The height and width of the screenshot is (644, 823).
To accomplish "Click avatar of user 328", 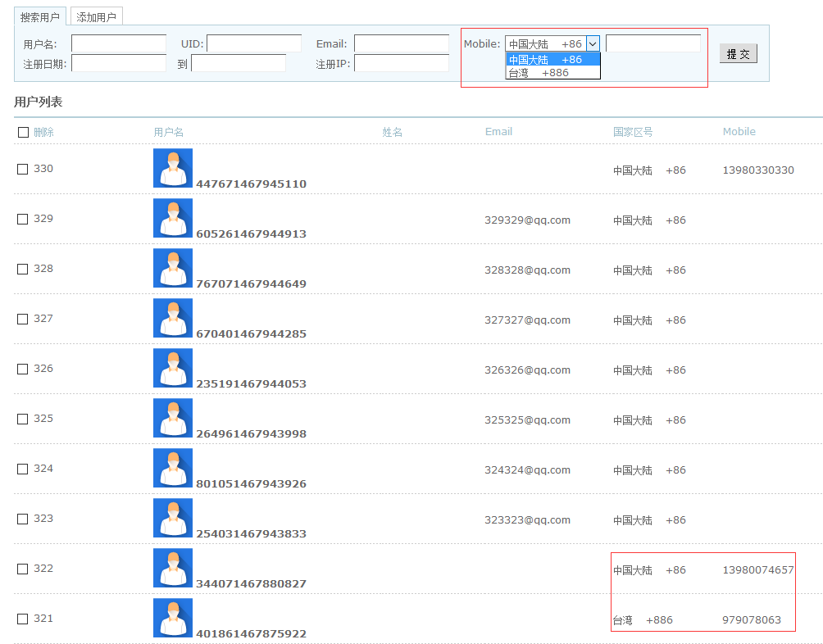I will (x=172, y=268).
